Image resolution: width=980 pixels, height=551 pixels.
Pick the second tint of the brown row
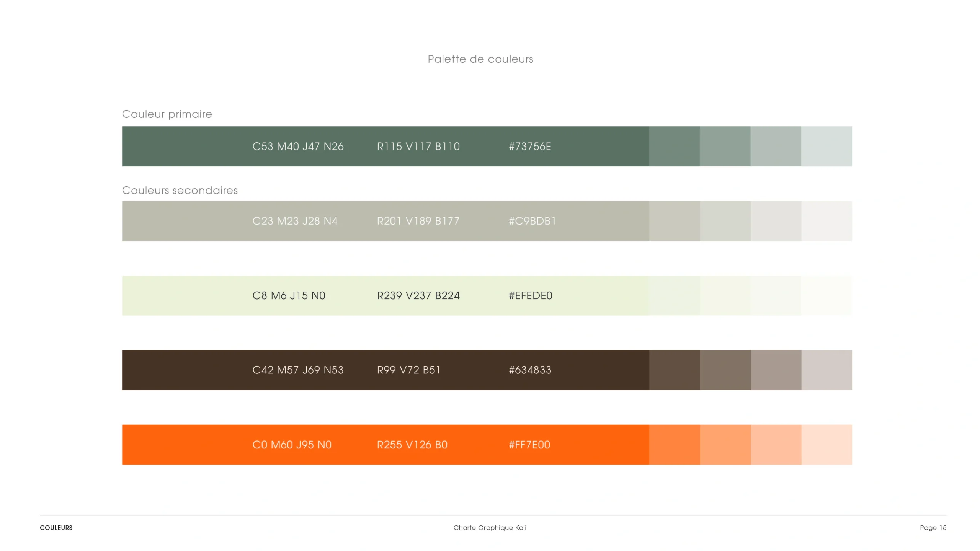tap(725, 370)
